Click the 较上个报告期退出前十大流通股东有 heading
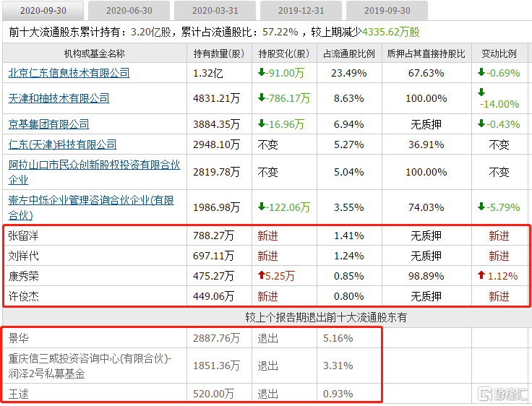The height and width of the screenshot is (406, 532). (x=326, y=317)
